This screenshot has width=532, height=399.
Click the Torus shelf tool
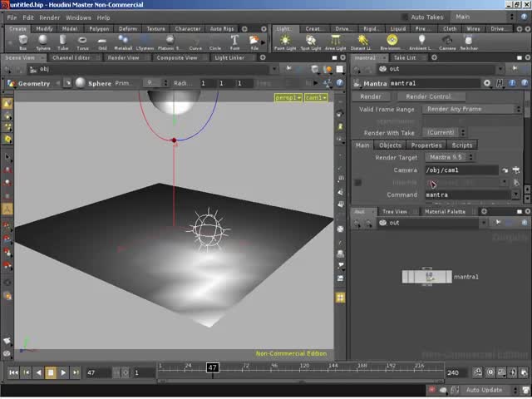click(x=83, y=41)
